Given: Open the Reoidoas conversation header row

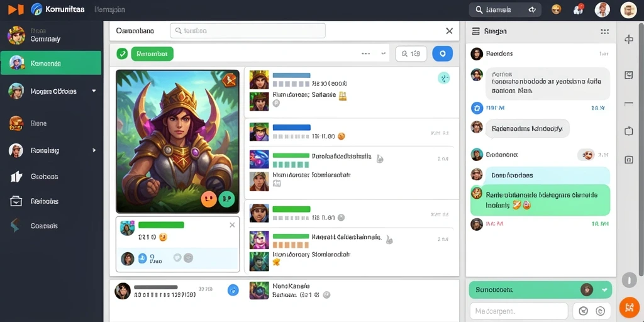Looking at the screenshot, I should pos(540,54).
